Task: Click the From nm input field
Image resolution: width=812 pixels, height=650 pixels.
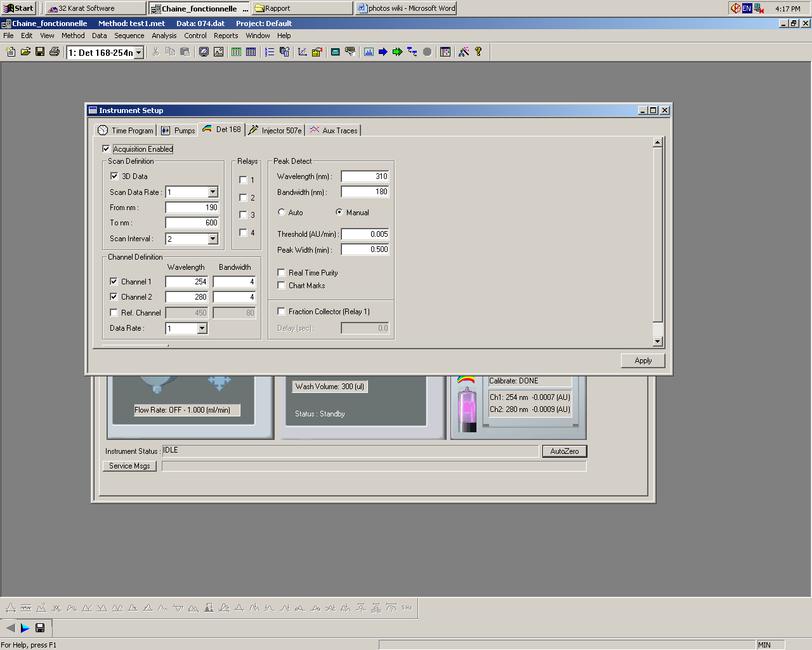Action: (x=192, y=207)
